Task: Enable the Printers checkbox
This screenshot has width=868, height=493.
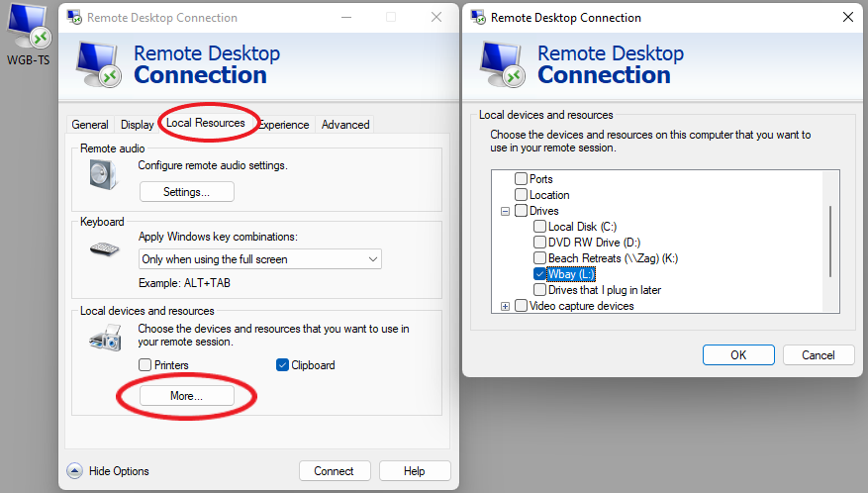Action: click(145, 364)
